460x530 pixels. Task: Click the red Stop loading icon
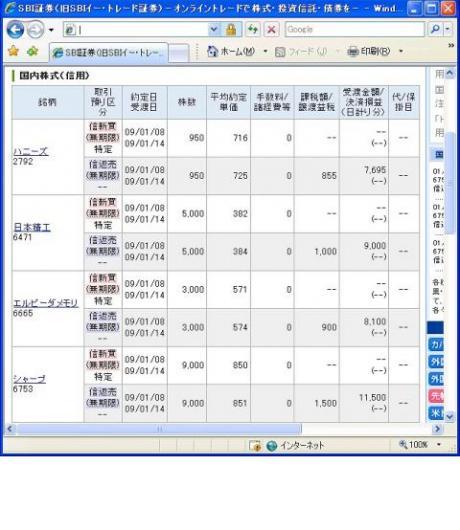click(271, 30)
